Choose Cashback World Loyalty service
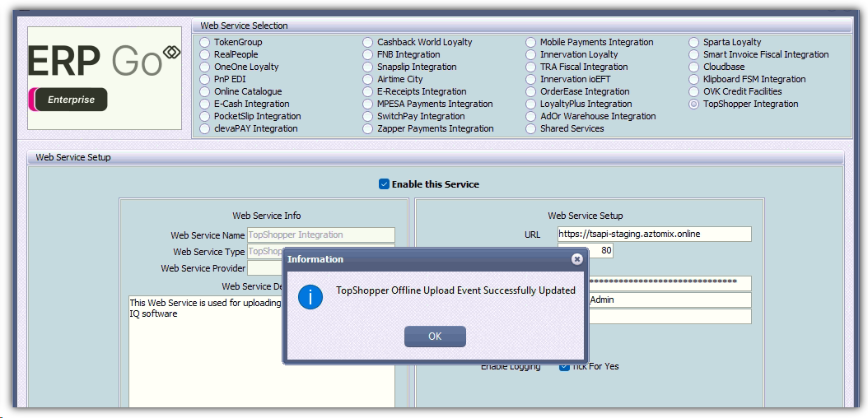868x418 pixels. (x=367, y=43)
